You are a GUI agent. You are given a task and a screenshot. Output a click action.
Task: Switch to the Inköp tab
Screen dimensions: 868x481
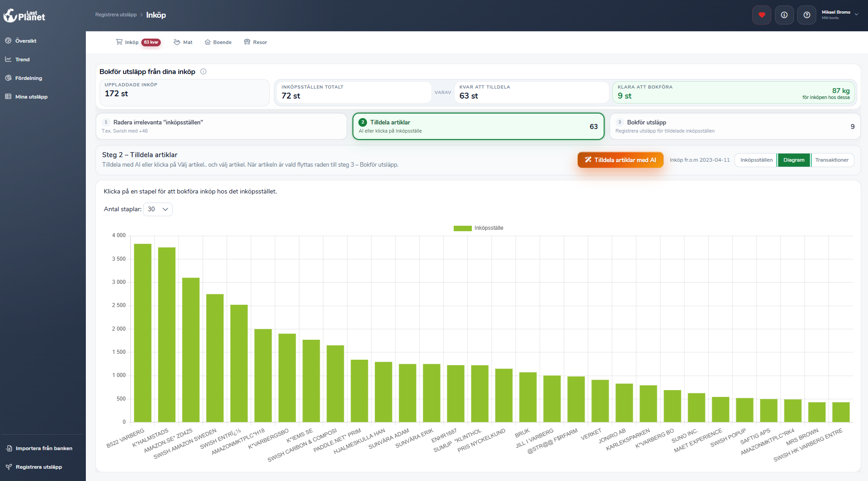tap(138, 42)
